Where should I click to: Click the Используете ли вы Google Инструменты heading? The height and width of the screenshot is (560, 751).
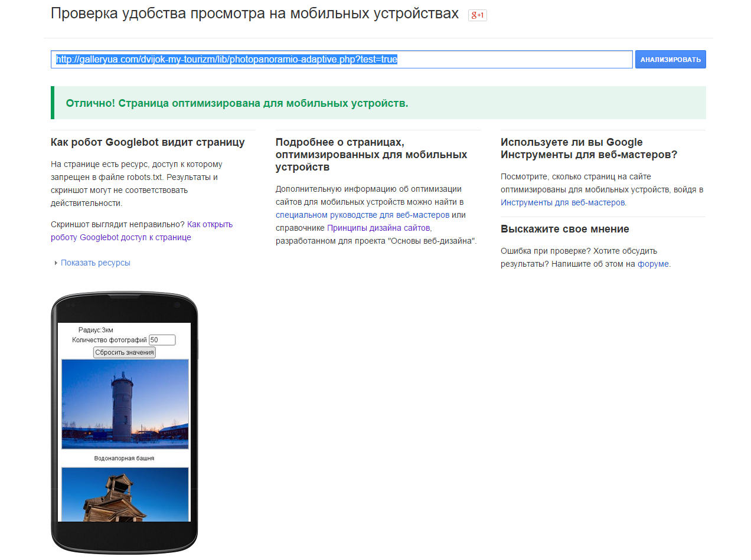click(589, 149)
